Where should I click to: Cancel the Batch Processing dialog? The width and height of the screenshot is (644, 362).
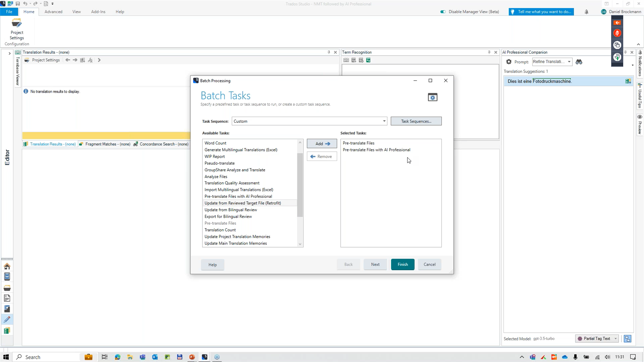point(429,264)
